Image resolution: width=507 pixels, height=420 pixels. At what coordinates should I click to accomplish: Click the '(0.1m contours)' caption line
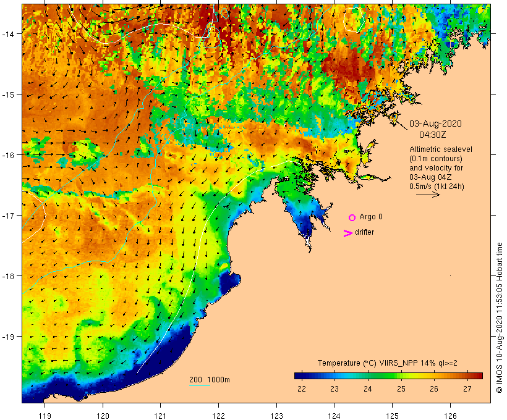435,159
